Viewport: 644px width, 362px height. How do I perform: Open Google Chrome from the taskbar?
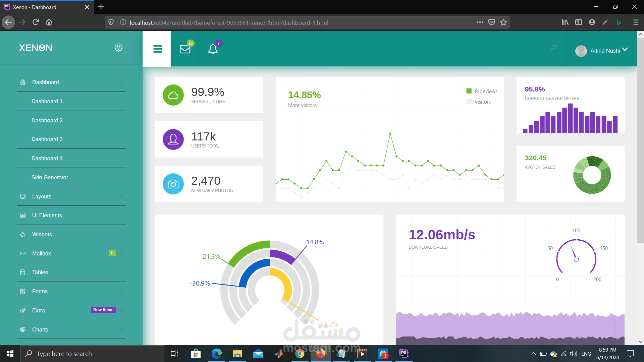pos(300,354)
